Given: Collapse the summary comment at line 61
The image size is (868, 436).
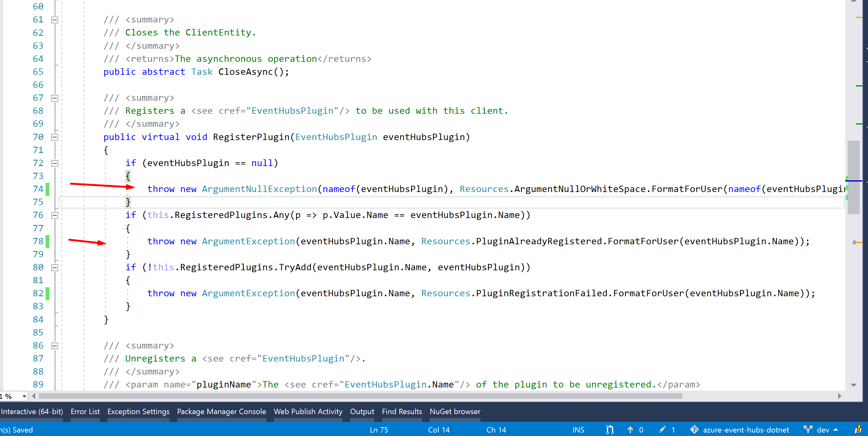Looking at the screenshot, I should point(55,20).
